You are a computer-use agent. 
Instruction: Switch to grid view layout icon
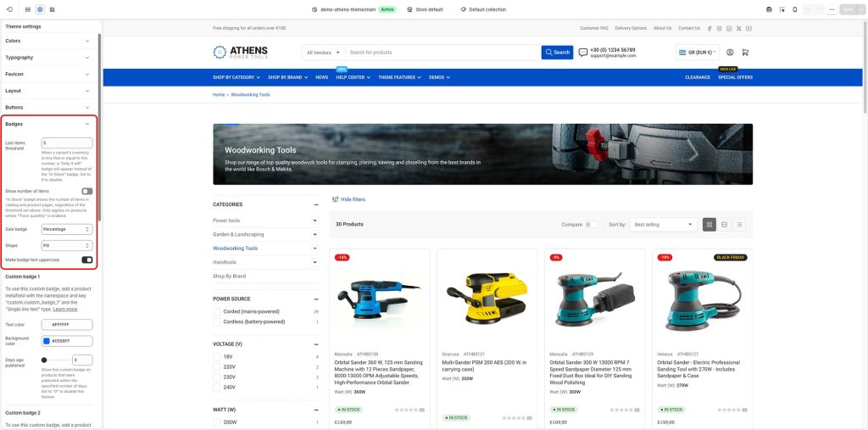[709, 225]
